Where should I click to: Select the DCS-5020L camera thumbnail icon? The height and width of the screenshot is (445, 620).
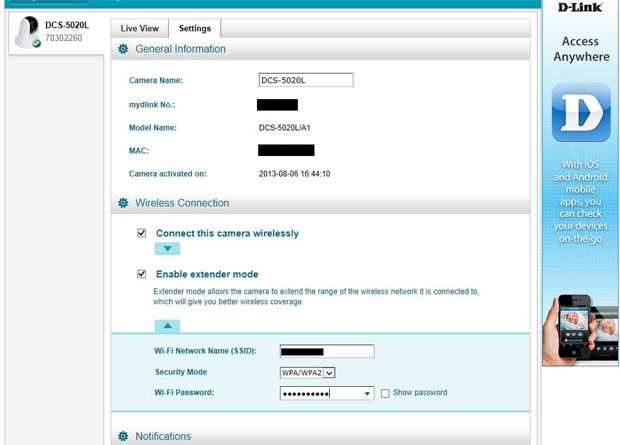click(27, 32)
